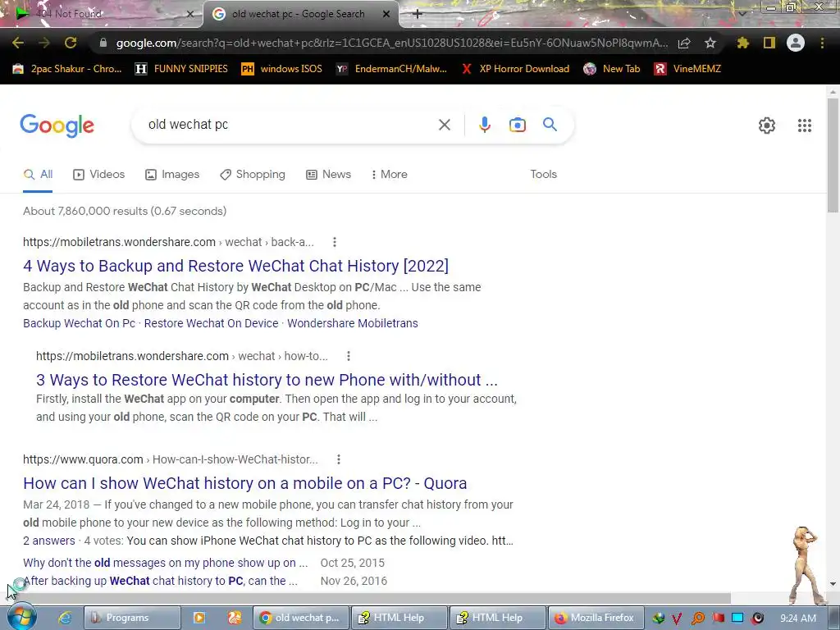This screenshot has height=630, width=840.
Task: Click the All results tab
Action: point(38,175)
